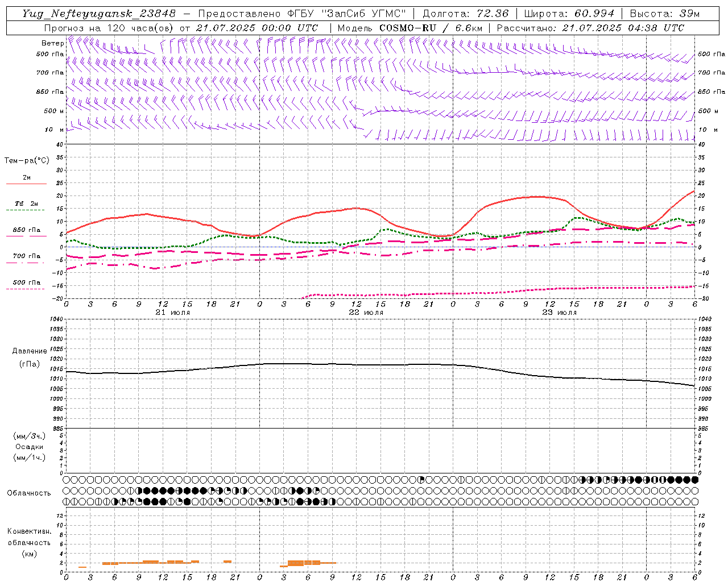
Task: Click the 'Ветер' wind panel label
Action: pyautogui.click(x=53, y=43)
